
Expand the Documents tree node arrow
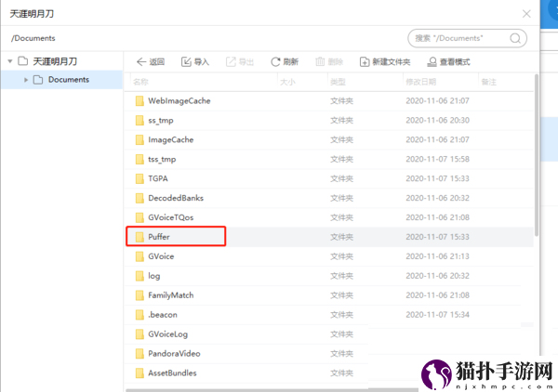(x=26, y=80)
